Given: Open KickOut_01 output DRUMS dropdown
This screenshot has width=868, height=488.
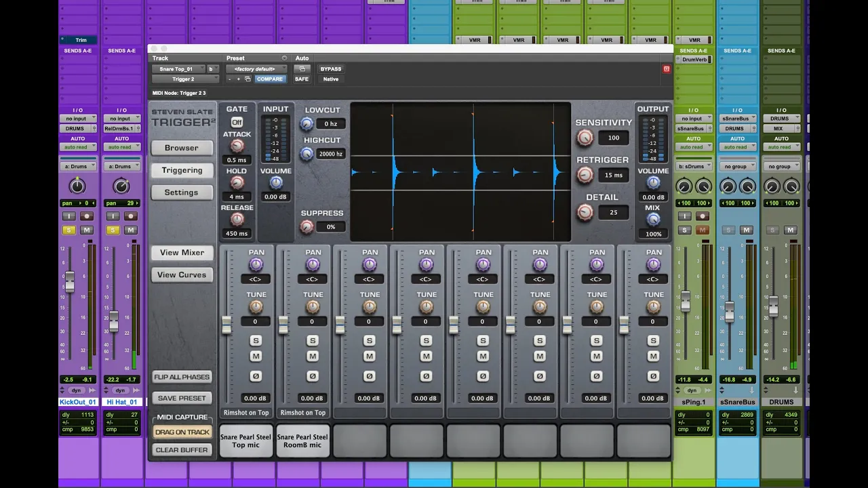Looking at the screenshot, I should pyautogui.click(x=78, y=129).
